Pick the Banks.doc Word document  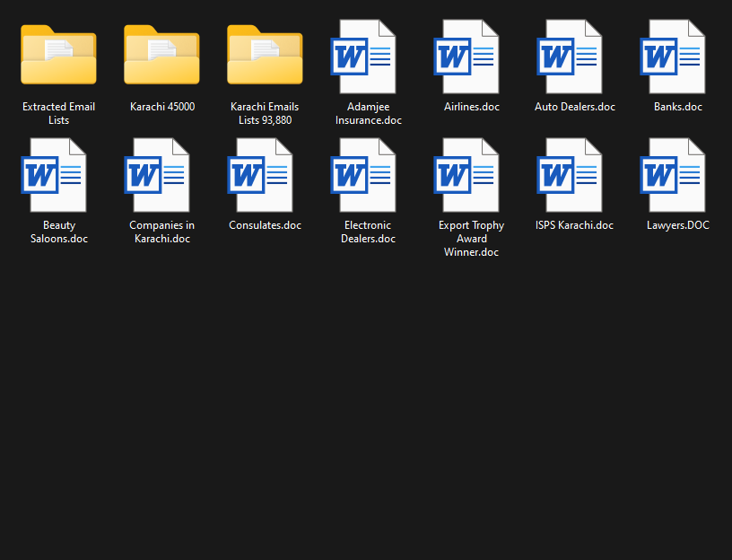point(677,57)
